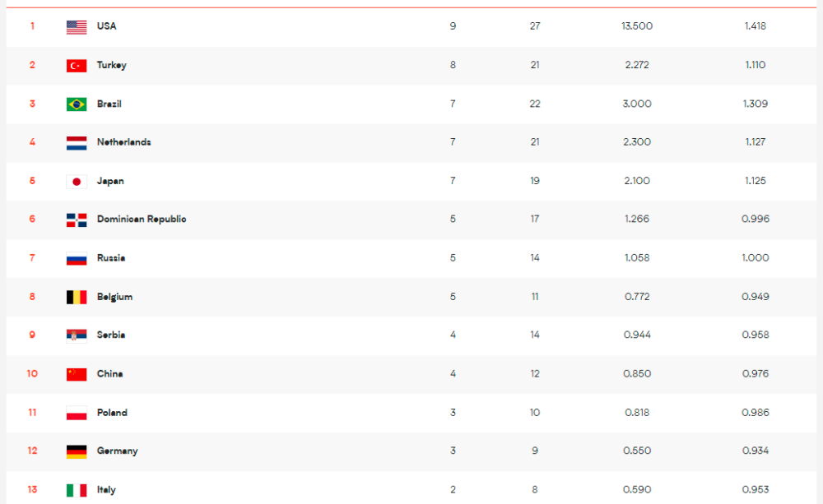Open the Dominican Republic team link
Viewport: 823px width, 504px height.
click(142, 220)
